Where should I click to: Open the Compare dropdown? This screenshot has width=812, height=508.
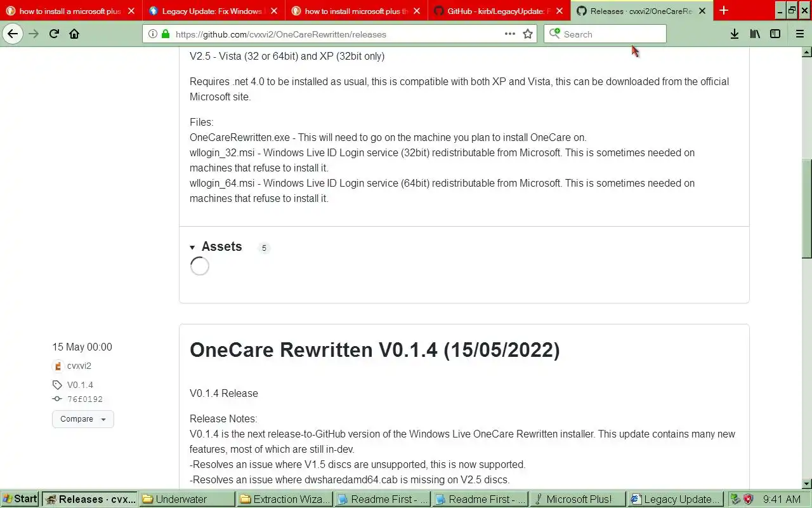pos(83,419)
